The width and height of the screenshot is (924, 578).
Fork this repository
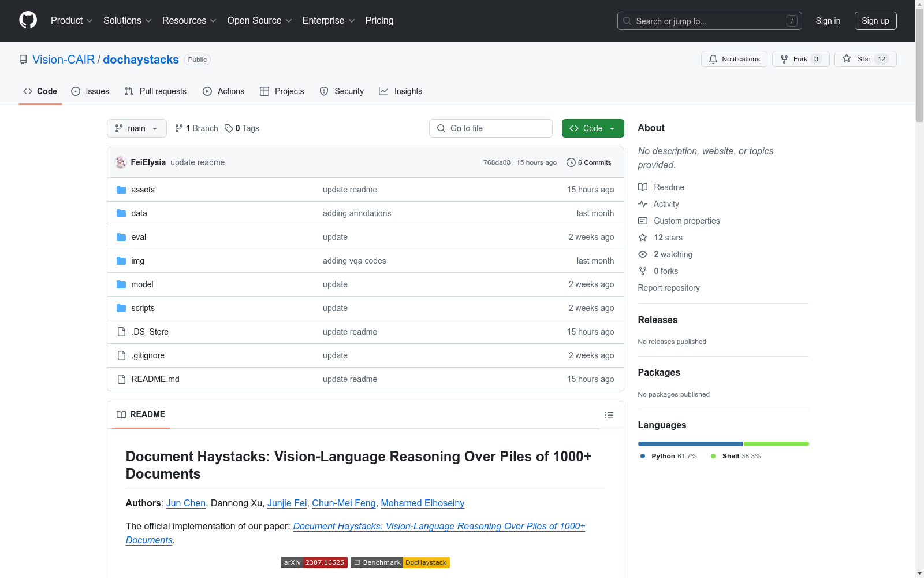800,59
